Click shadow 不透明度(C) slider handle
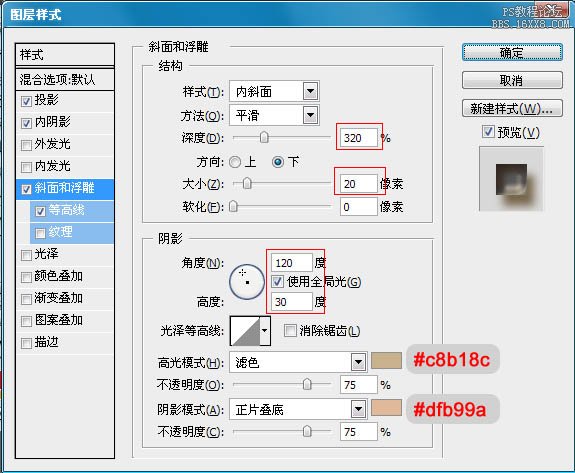This screenshot has width=575, height=473. pos(307,431)
